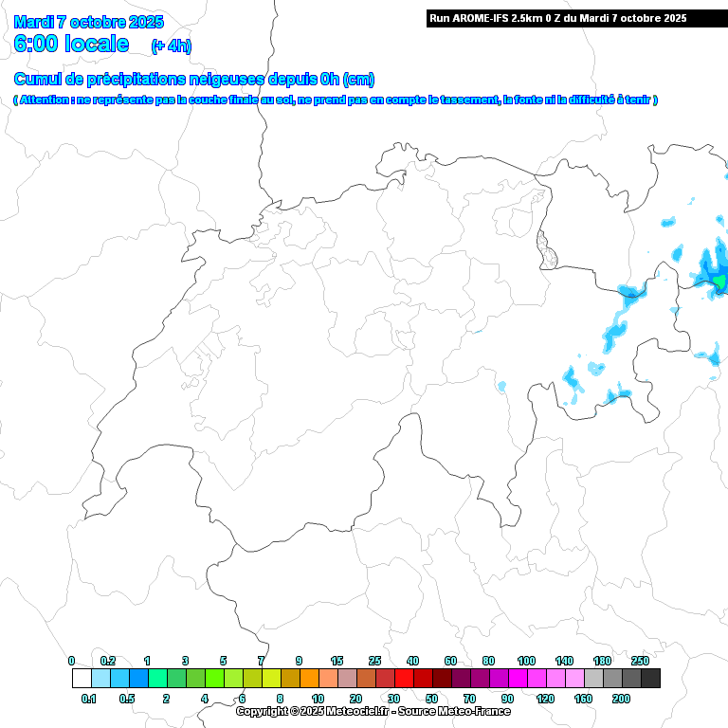Click the yellow swatch between 7 and 8

click(x=271, y=679)
